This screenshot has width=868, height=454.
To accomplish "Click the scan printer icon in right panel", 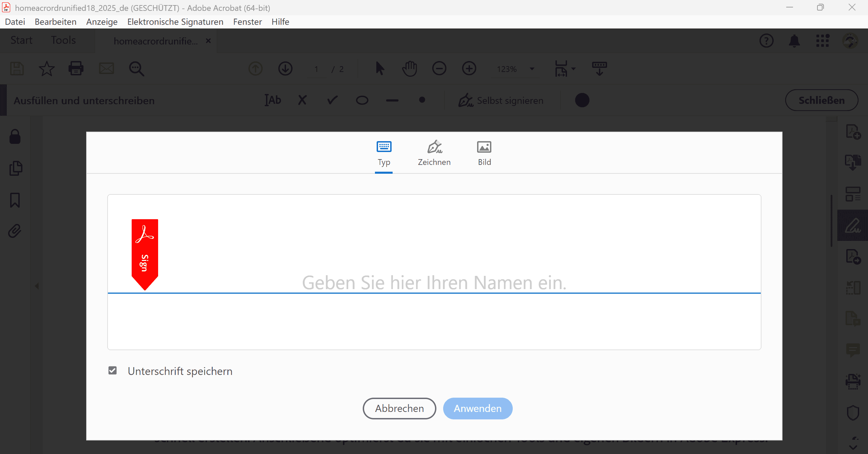I will click(853, 381).
